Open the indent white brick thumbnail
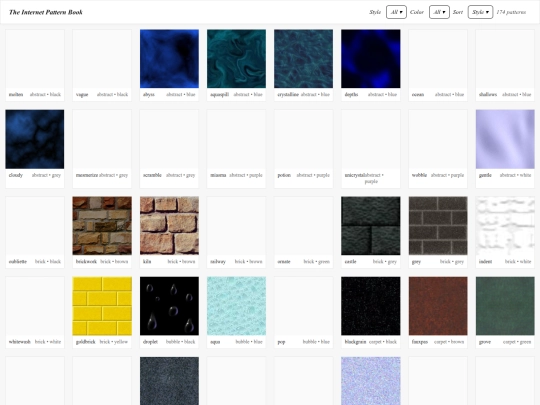This screenshot has height=405, width=540. tap(505, 226)
